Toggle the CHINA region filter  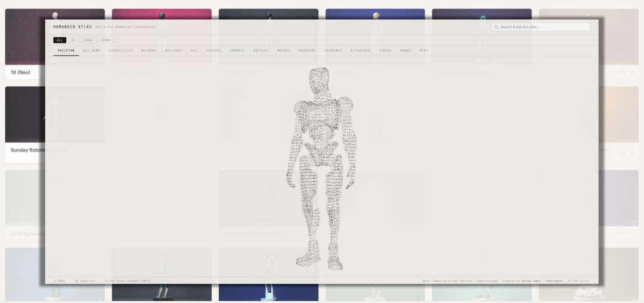pyautogui.click(x=88, y=40)
